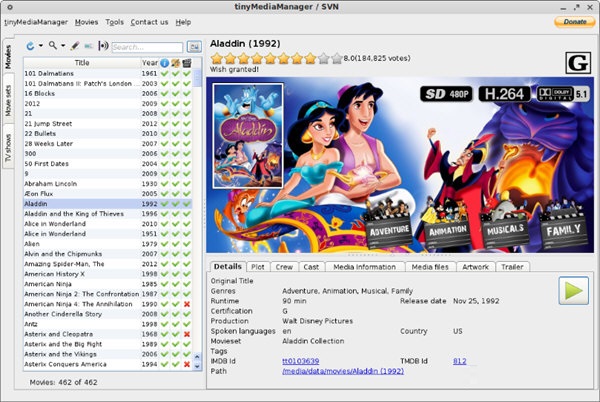Click the Adventure genre clapperboard icon

388,224
